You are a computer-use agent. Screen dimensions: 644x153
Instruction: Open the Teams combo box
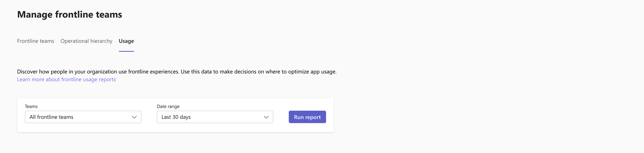pos(83,117)
